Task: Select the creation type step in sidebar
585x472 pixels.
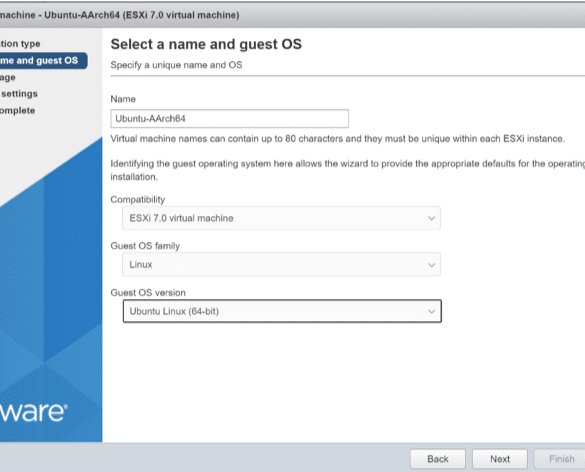Action: click(20, 44)
